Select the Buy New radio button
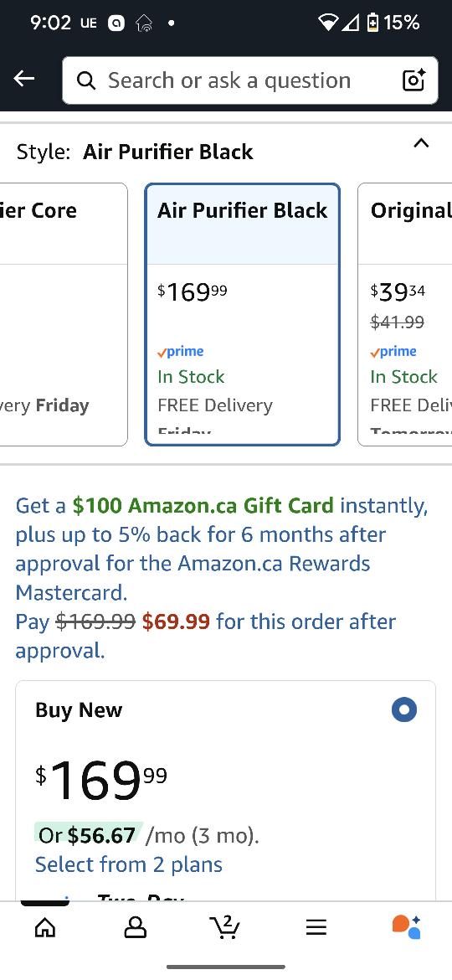452x980 pixels. pyautogui.click(x=404, y=709)
